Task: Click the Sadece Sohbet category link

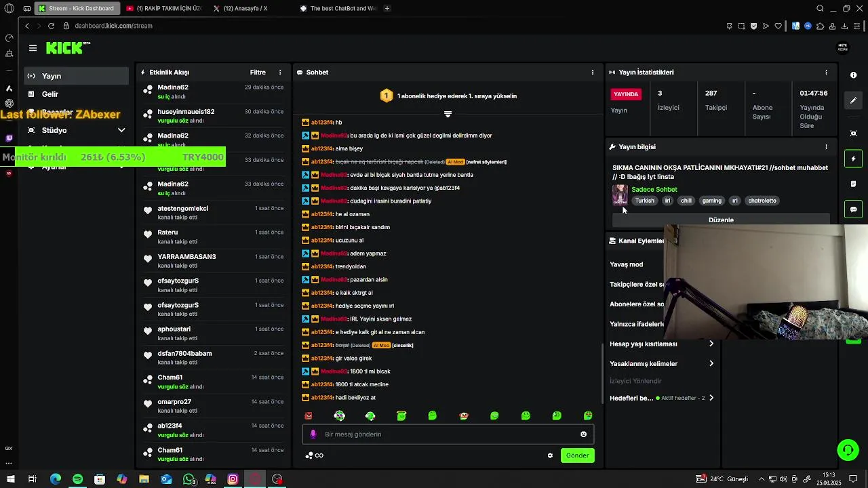Action: (654, 190)
